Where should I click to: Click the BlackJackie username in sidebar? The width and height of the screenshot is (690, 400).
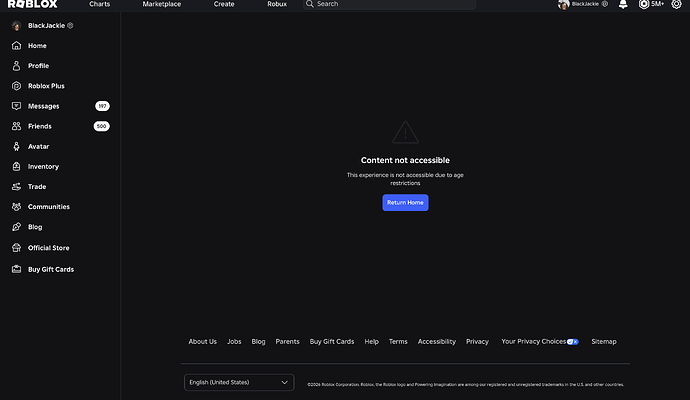pos(46,26)
